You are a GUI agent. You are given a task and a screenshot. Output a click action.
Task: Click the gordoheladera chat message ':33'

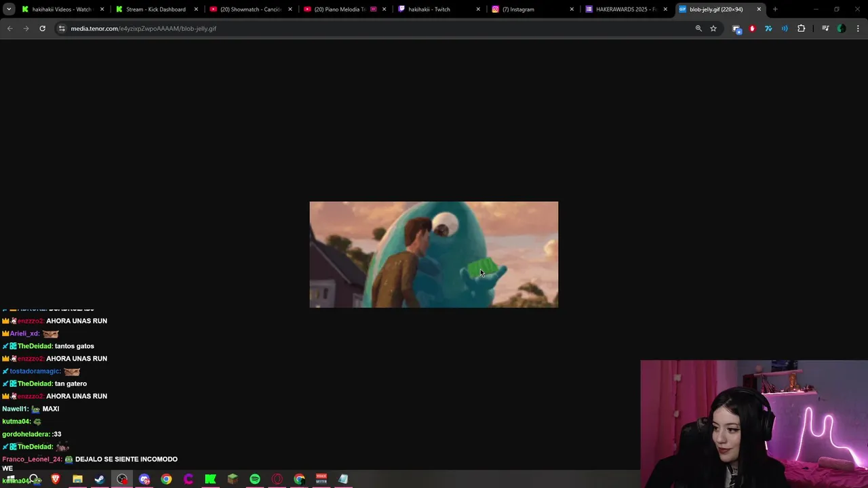57,434
